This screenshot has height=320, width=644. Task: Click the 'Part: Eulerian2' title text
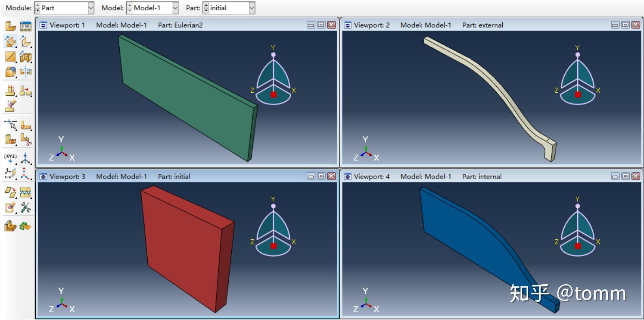180,25
